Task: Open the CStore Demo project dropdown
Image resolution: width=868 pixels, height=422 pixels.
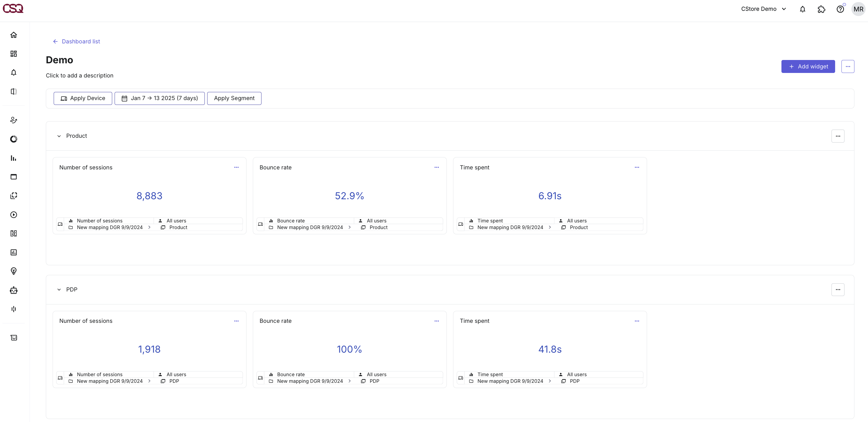Action: point(763,9)
